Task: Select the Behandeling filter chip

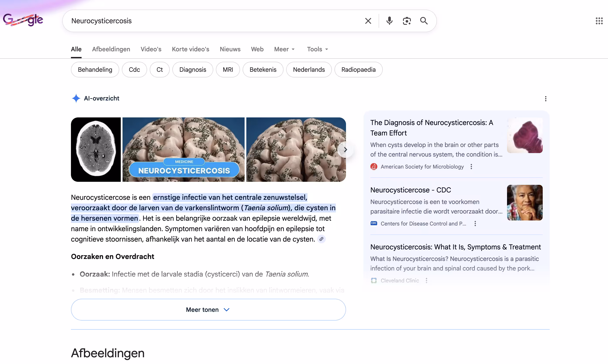Action: pyautogui.click(x=95, y=69)
